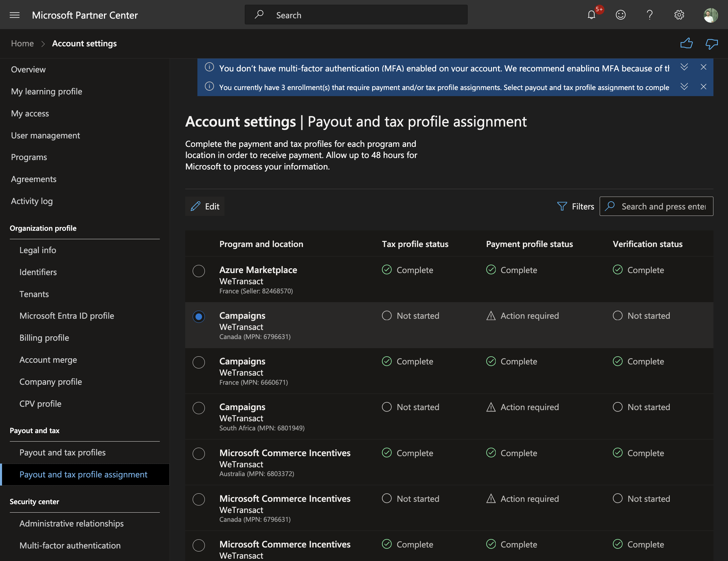The width and height of the screenshot is (728, 561).
Task: Expand the MFA warning message
Action: (684, 67)
